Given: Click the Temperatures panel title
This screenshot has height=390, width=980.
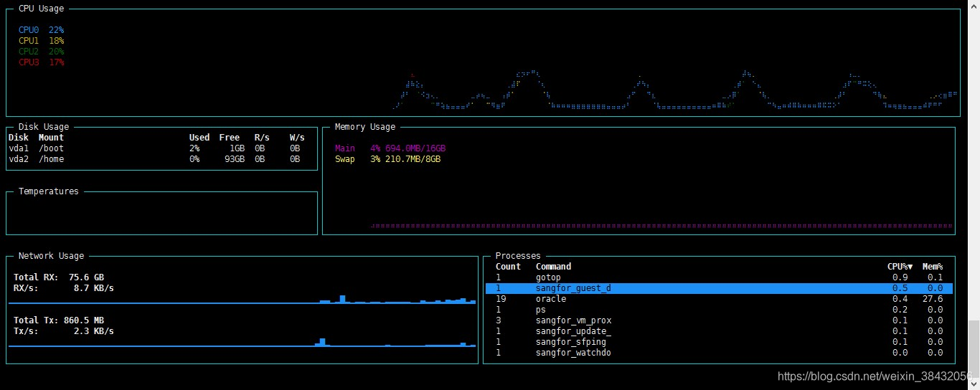Looking at the screenshot, I should pos(49,191).
